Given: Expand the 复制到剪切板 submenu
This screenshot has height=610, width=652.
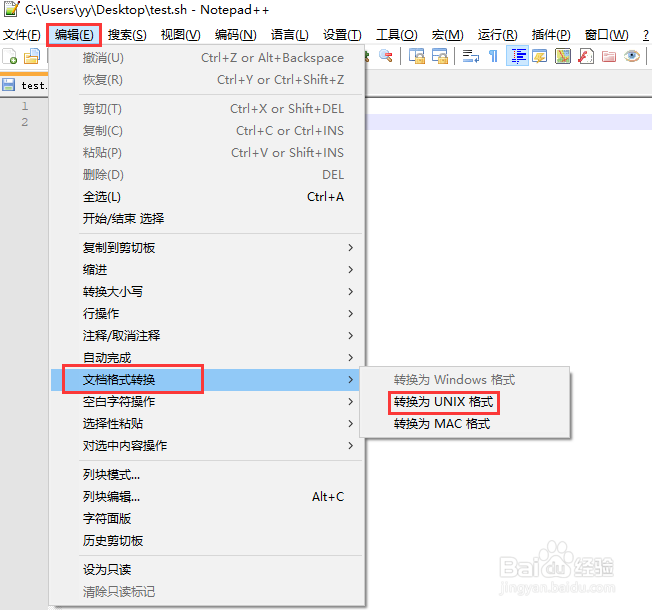Looking at the screenshot, I should 208,248.
